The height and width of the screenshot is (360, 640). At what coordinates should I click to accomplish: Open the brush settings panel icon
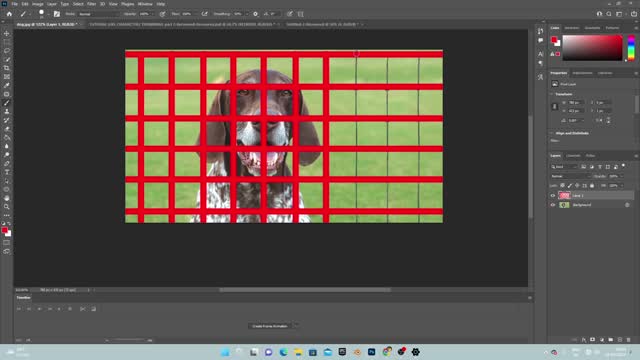pos(57,14)
